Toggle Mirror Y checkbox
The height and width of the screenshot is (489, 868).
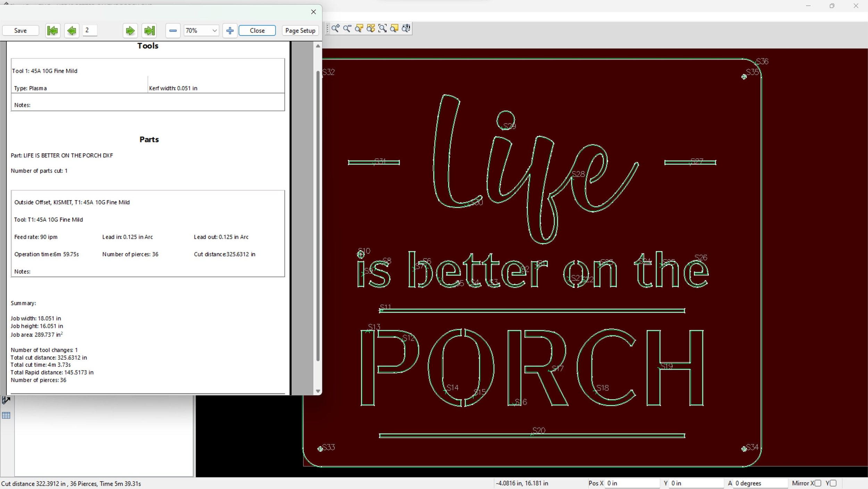(833, 483)
